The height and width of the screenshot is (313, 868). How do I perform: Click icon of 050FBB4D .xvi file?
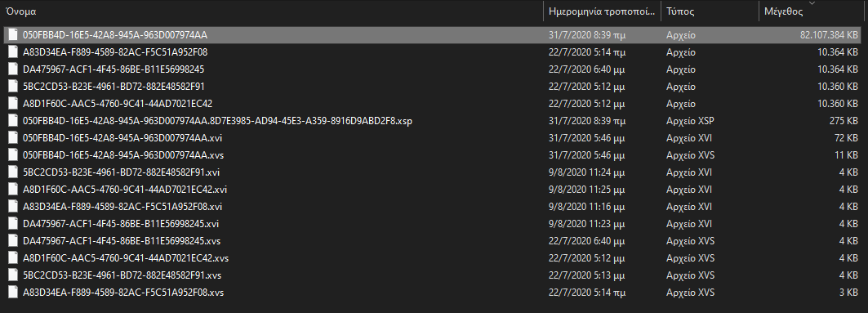coord(13,138)
